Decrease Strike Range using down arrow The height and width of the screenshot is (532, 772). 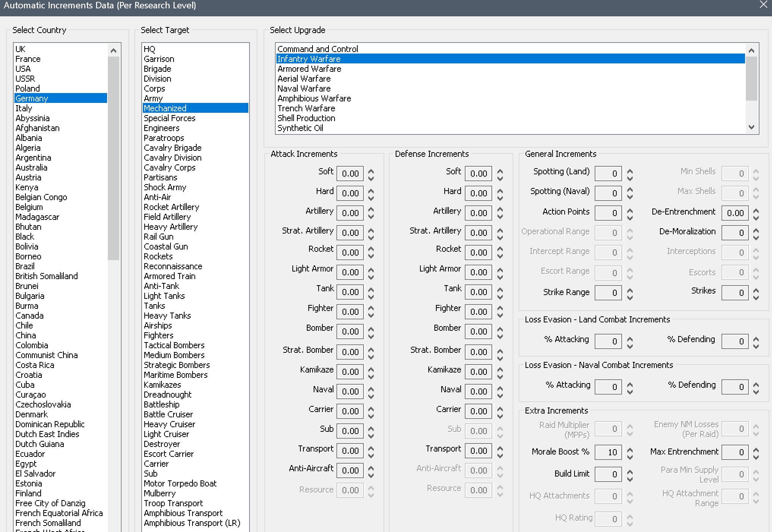[630, 297]
